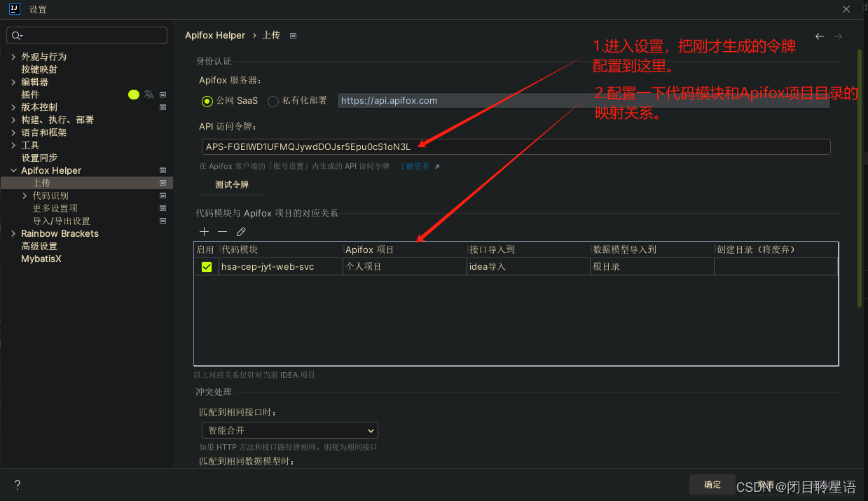Viewport: 868px width, 501px height.
Task: Open 设置同步 settings page
Action: pyautogui.click(x=39, y=158)
